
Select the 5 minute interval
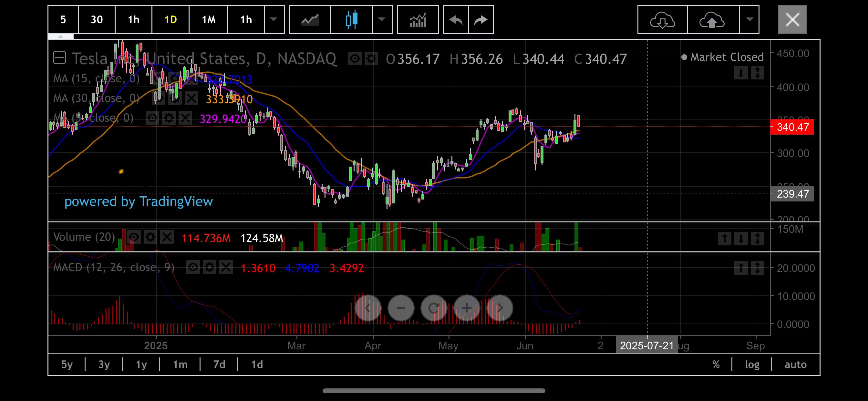[63, 20]
